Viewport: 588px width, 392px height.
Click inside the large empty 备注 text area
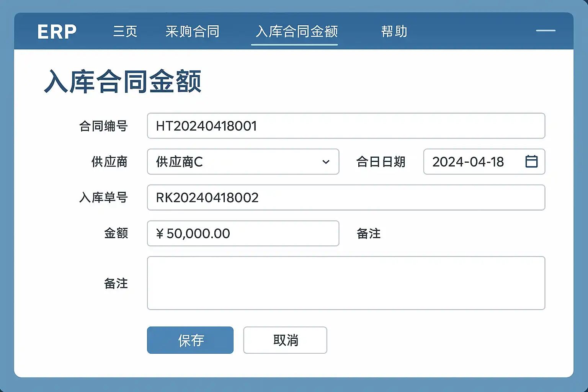point(346,283)
